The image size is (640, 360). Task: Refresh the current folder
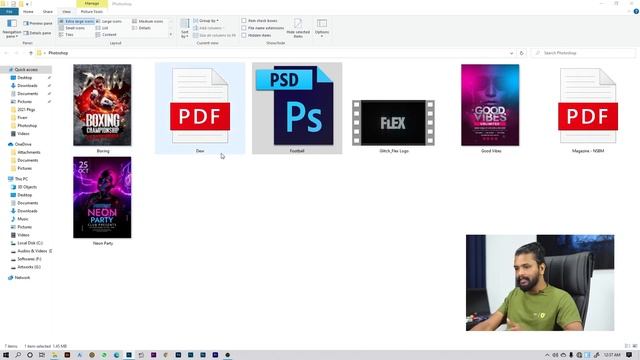pyautogui.click(x=522, y=53)
